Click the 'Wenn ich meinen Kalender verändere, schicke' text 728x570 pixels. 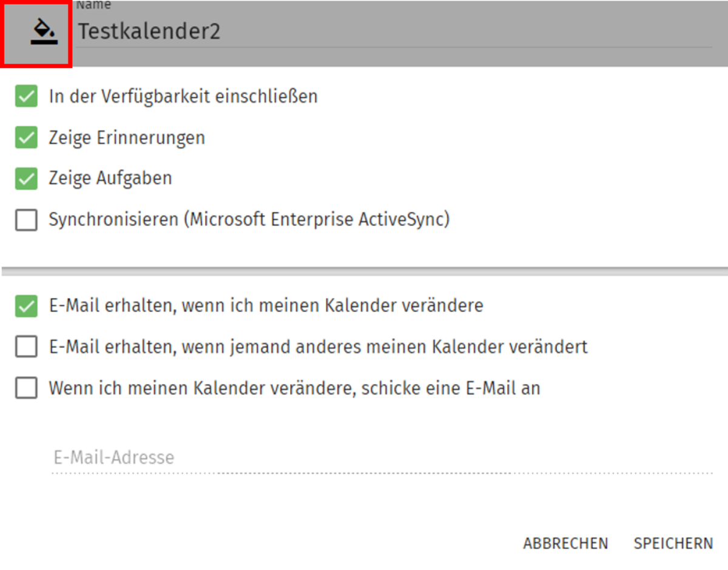point(294,388)
